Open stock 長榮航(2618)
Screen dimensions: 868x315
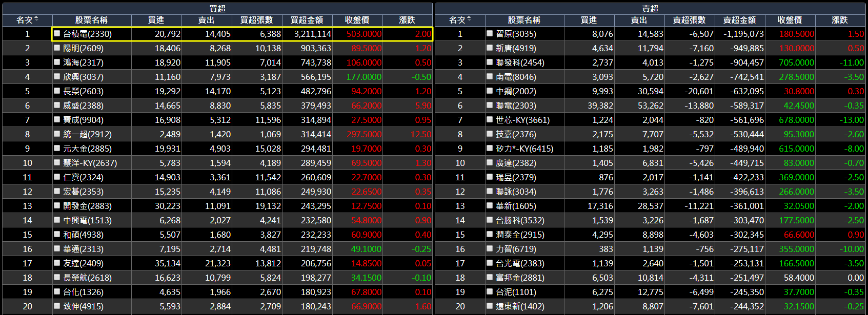tap(87, 278)
